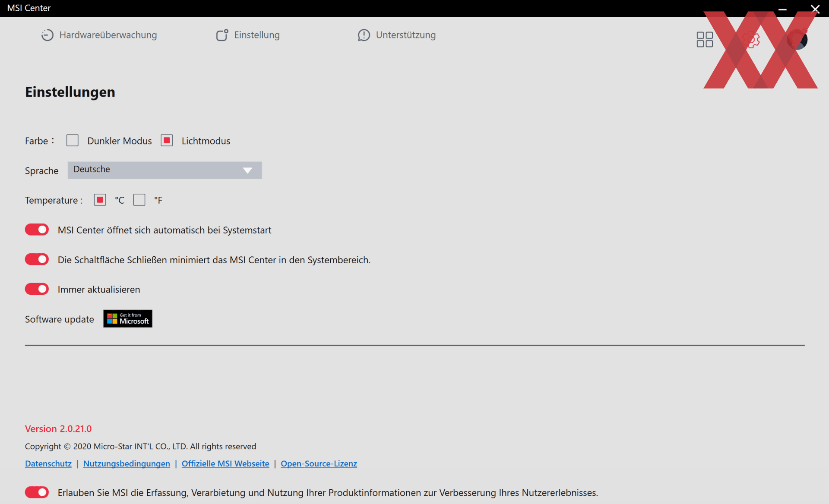The width and height of the screenshot is (829, 504).
Task: Click the red settings gear icon
Action: coord(752,40)
